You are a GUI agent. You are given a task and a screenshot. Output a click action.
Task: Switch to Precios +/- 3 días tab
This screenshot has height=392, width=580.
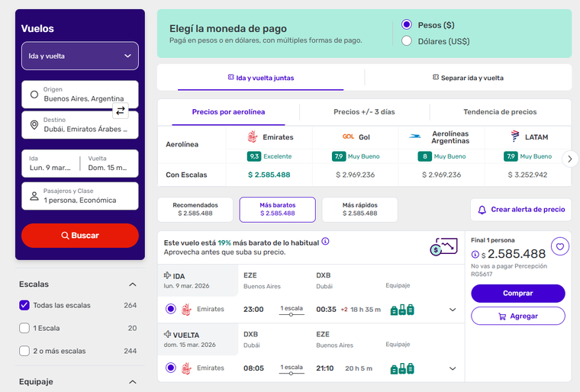(364, 112)
